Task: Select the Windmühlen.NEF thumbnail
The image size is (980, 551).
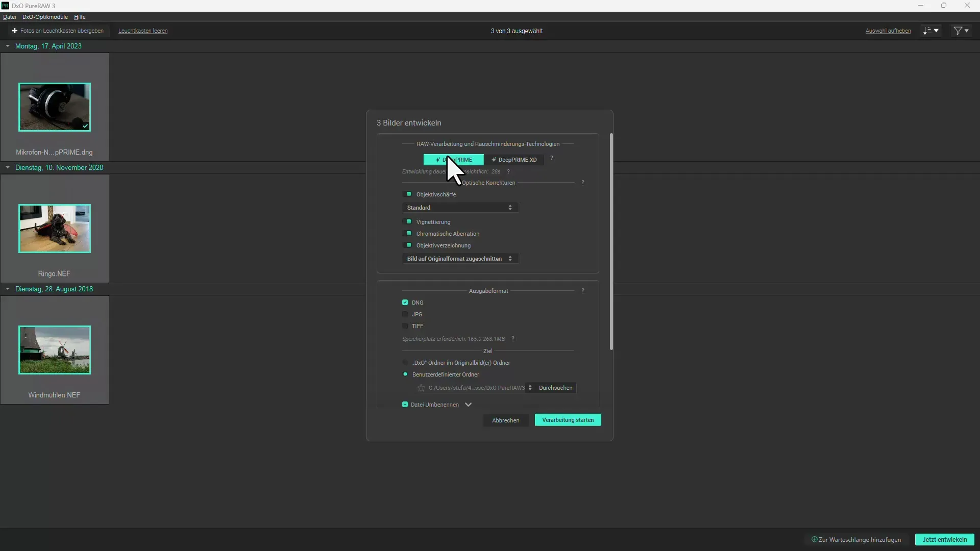Action: click(x=55, y=350)
